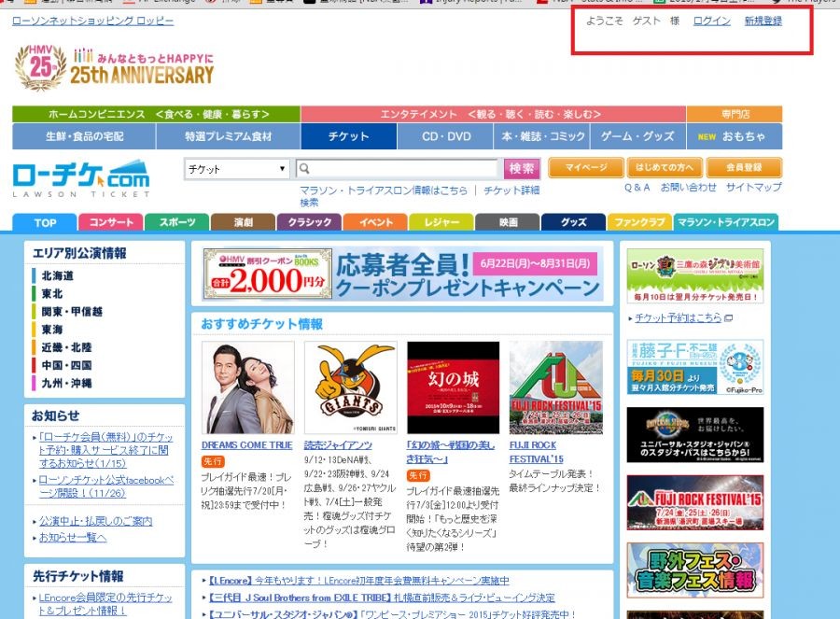
Task: Select 北海道 in the area list
Action: click(x=57, y=276)
